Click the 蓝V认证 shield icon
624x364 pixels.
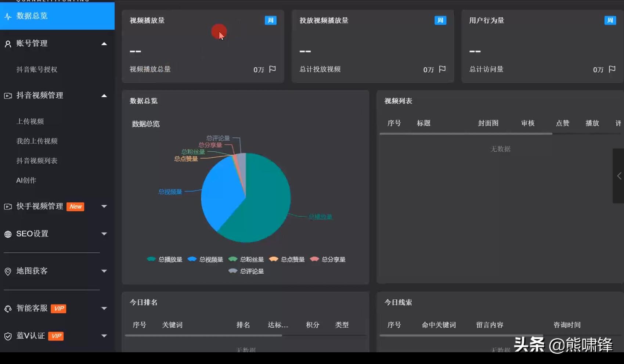(x=8, y=336)
